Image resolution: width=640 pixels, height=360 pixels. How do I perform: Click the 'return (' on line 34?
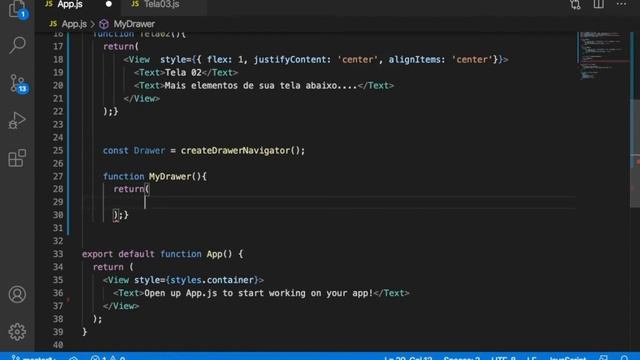pos(113,267)
